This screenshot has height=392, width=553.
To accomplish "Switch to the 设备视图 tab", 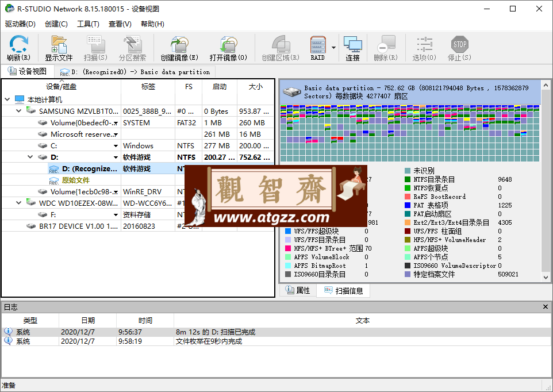I will point(28,71).
